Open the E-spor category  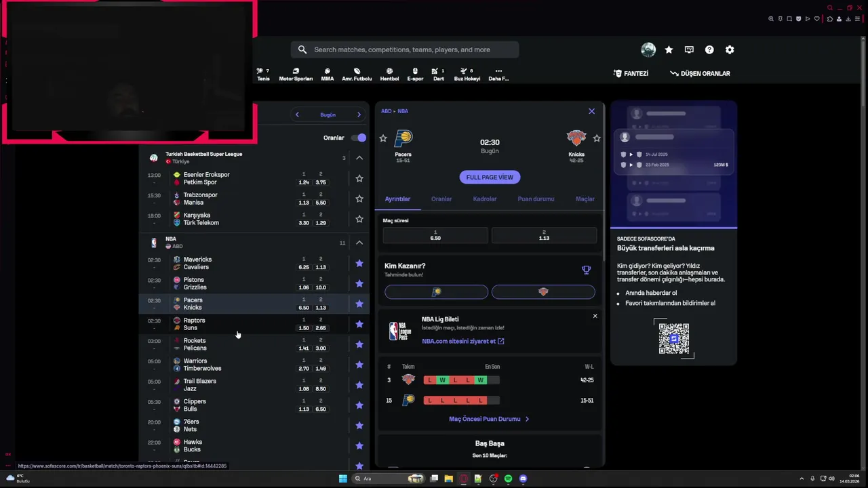[415, 74]
